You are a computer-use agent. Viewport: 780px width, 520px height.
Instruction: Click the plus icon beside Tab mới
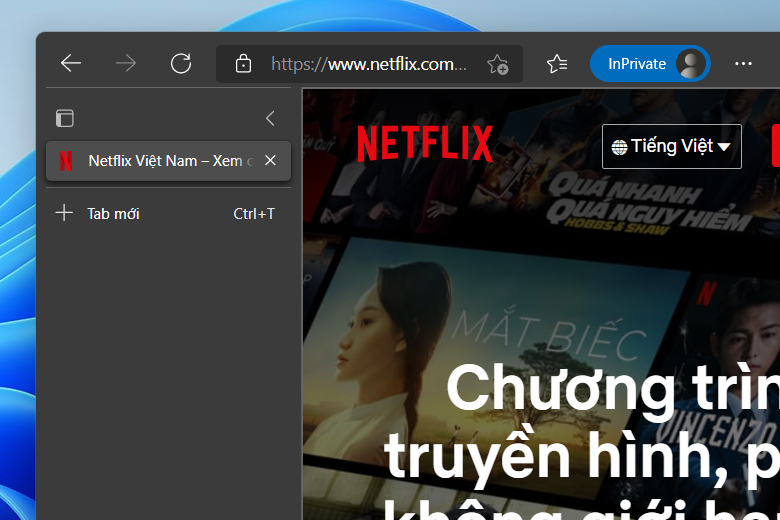coord(64,213)
